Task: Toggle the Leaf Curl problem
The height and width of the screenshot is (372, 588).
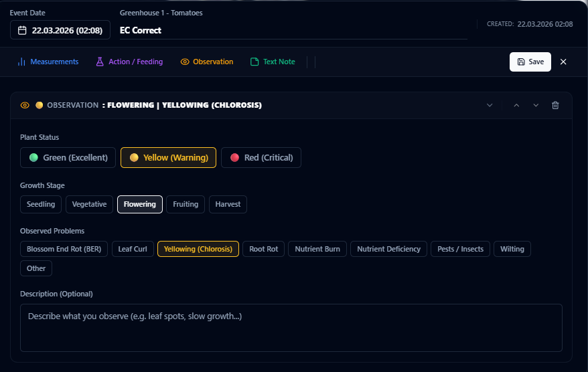Action: 133,249
